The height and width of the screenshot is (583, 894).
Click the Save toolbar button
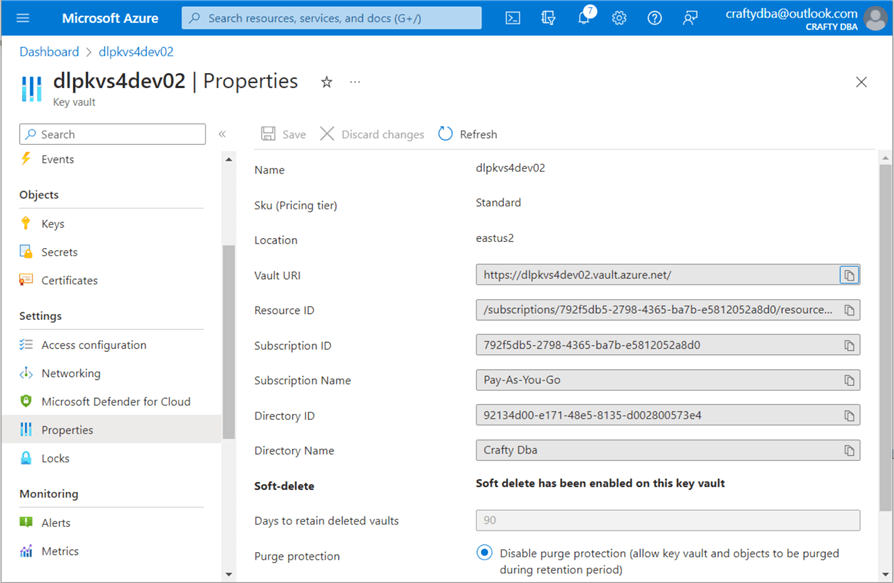(283, 134)
